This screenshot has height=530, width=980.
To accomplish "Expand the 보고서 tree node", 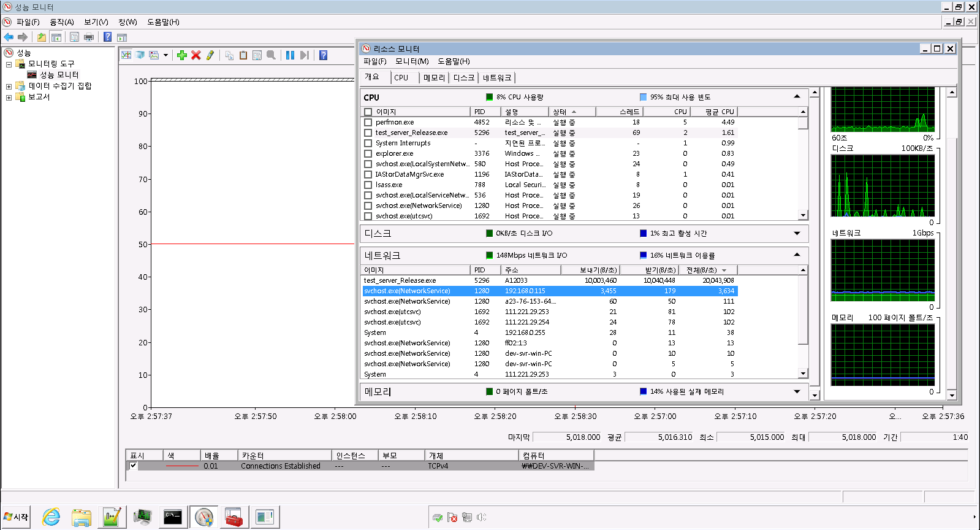I will point(9,98).
